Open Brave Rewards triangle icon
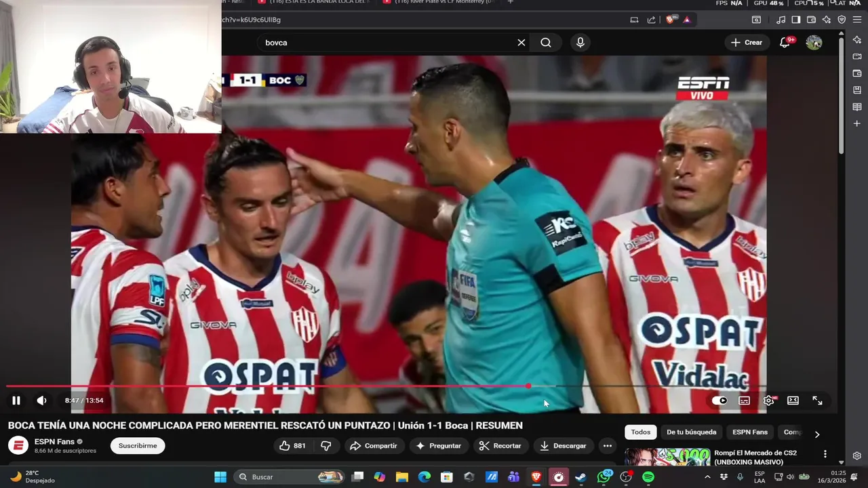The width and height of the screenshot is (868, 488). coord(687,20)
